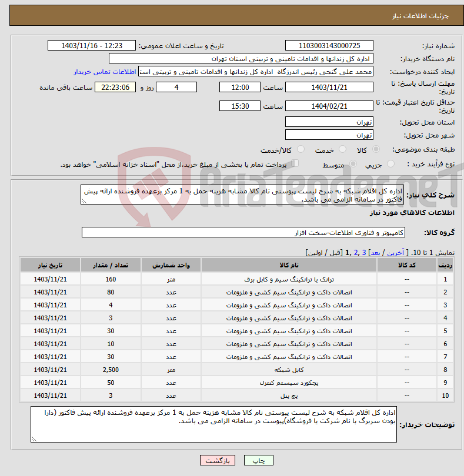Viewport: 464px width, 476px height.
Task: Click the گروه کالا field کامپیوتر و فناوری اطلاعات
Action: 243,232
